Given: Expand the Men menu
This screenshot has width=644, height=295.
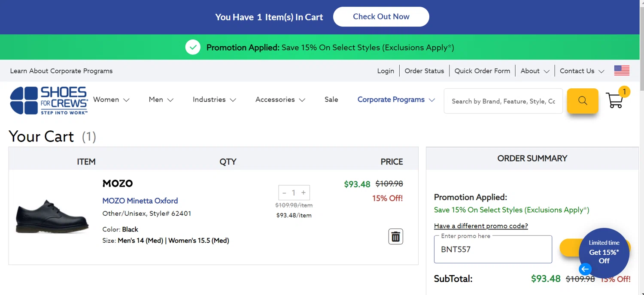Looking at the screenshot, I should 161,99.
